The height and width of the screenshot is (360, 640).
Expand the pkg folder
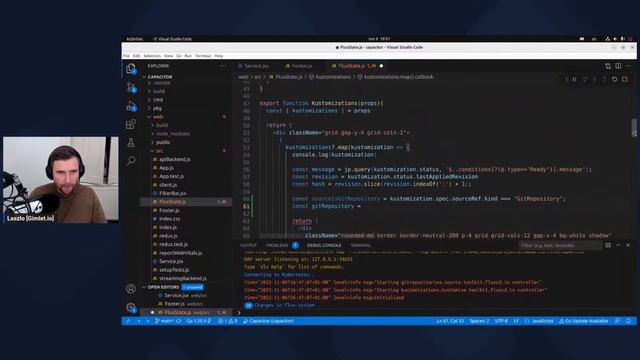[158, 108]
